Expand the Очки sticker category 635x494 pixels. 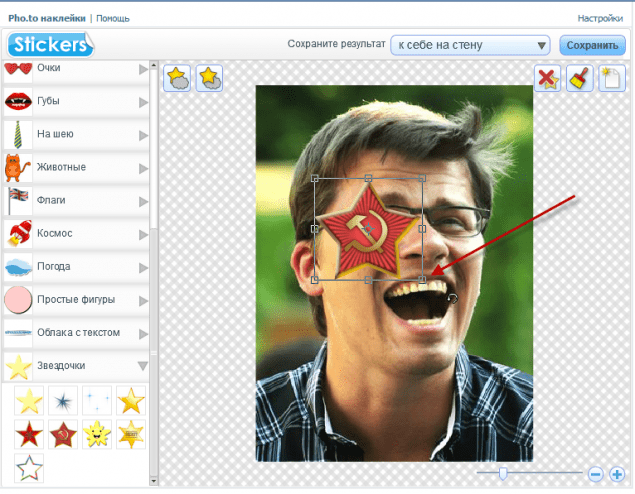click(x=143, y=70)
